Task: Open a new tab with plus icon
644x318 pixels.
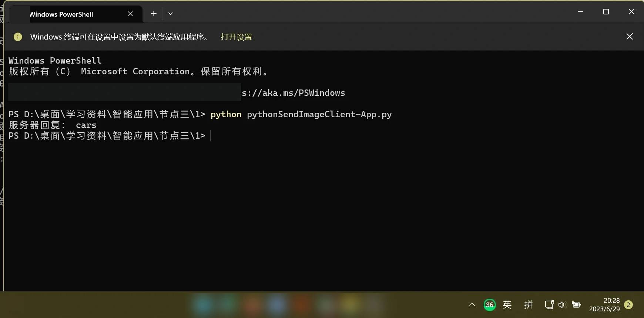Action: click(154, 14)
